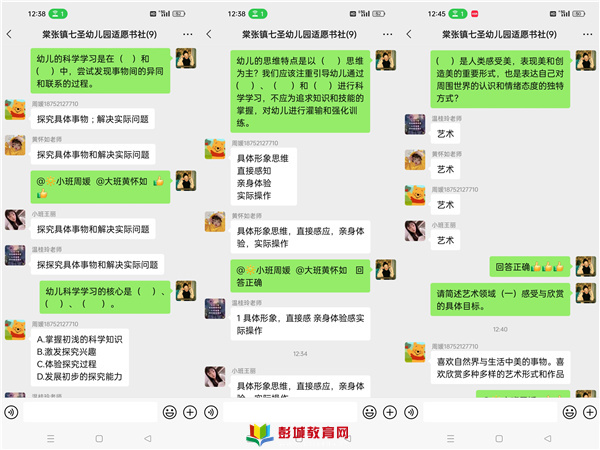Click message input field in first chat

pyautogui.click(x=90, y=412)
